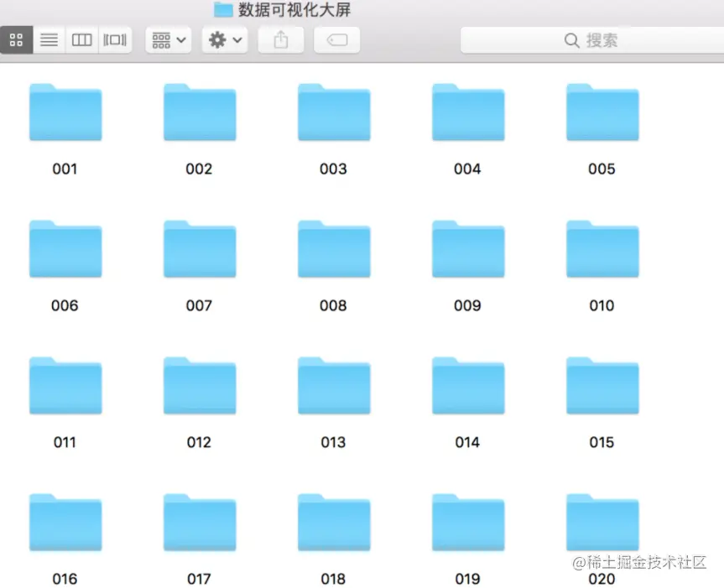724x588 pixels.
Task: Open the arrange-by grouping dropdown
Action: [169, 40]
